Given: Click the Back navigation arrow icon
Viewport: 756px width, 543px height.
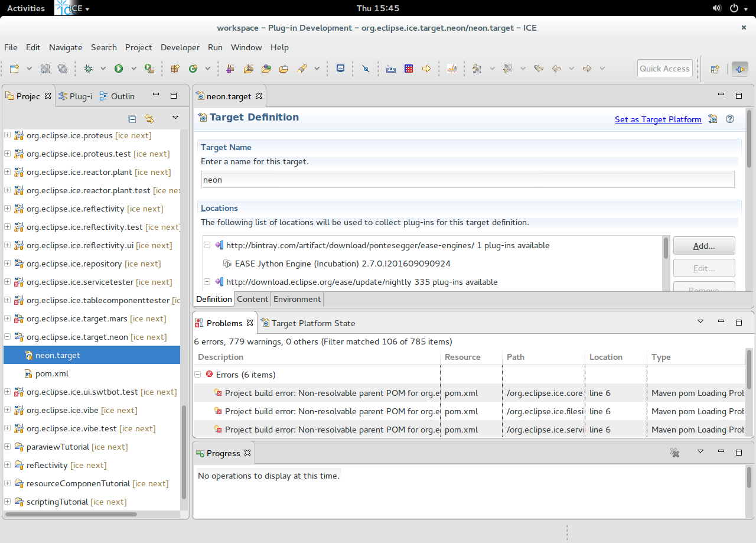Looking at the screenshot, I should (x=556, y=69).
